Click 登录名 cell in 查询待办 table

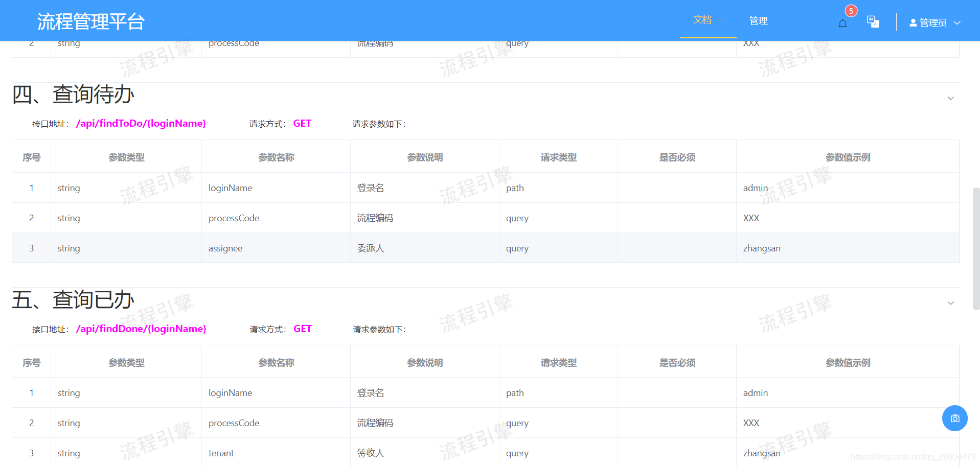(425, 188)
